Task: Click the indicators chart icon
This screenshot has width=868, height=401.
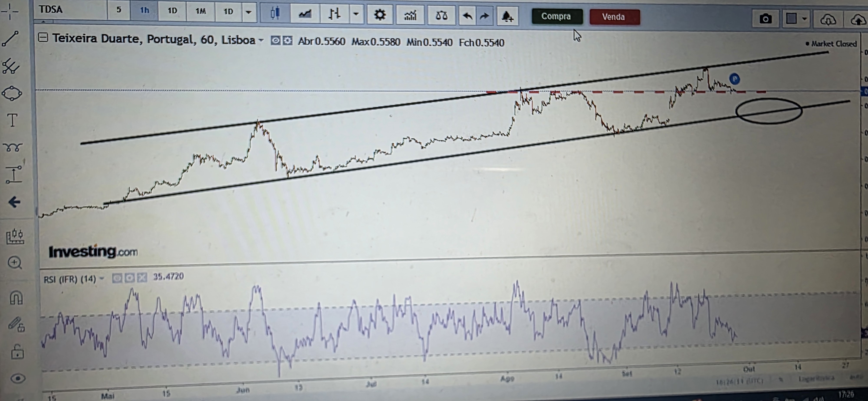Action: [x=410, y=15]
